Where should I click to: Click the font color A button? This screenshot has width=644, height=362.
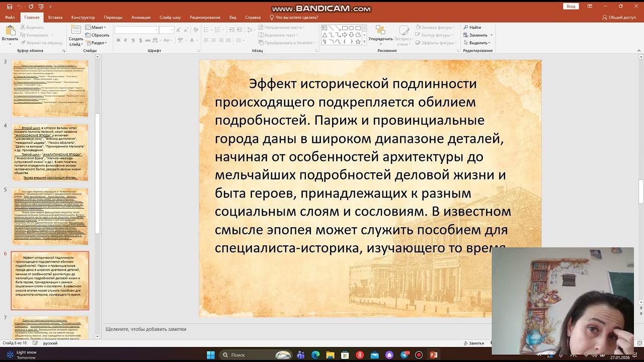pos(192,40)
